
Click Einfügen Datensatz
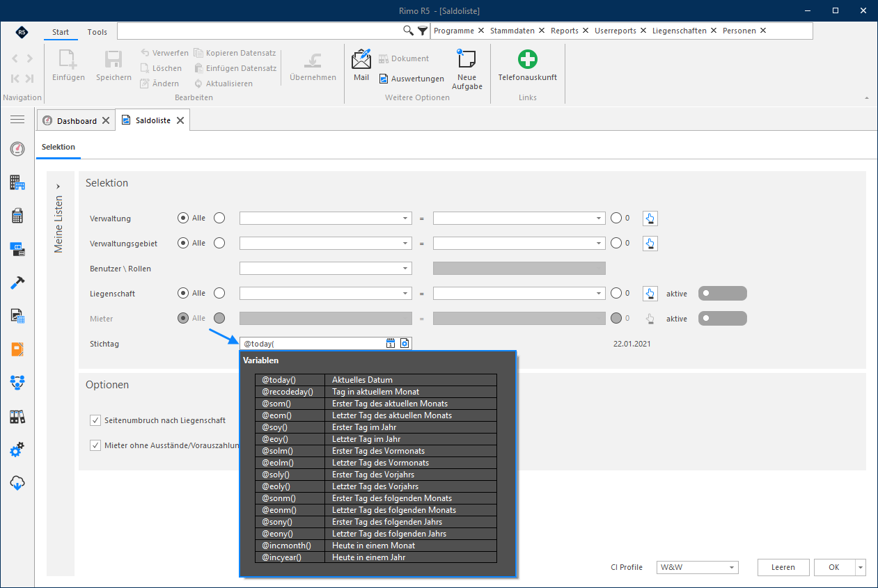point(235,68)
